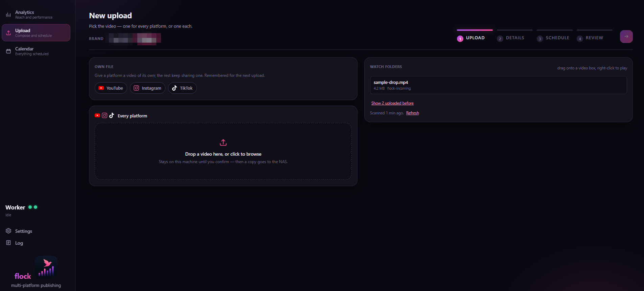Screen dimensions: 644x291
Task: Go to the Analytics section
Action: click(x=36, y=15)
